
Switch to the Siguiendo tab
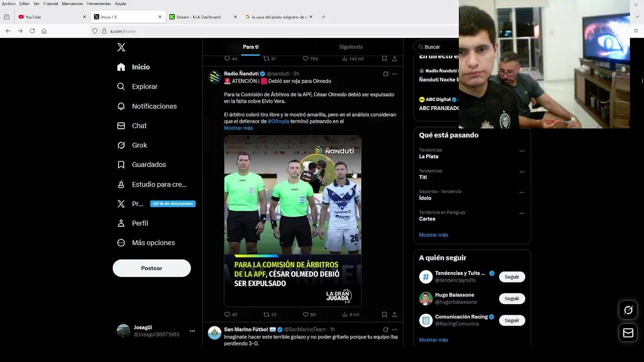tap(351, 47)
